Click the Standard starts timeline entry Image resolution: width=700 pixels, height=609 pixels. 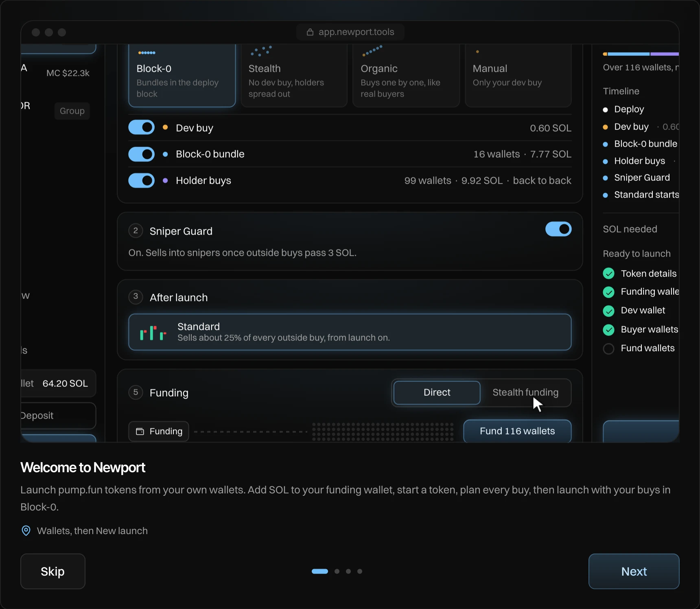pos(641,195)
